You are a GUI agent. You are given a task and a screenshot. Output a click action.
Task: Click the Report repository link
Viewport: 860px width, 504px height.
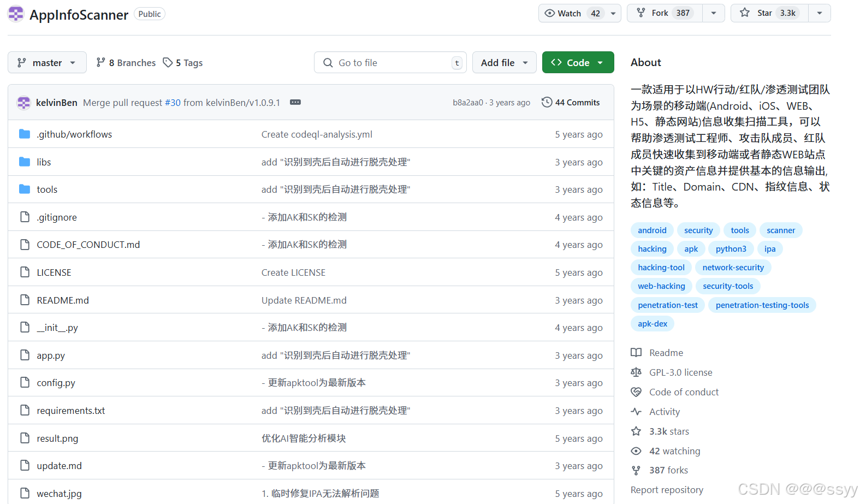click(667, 490)
